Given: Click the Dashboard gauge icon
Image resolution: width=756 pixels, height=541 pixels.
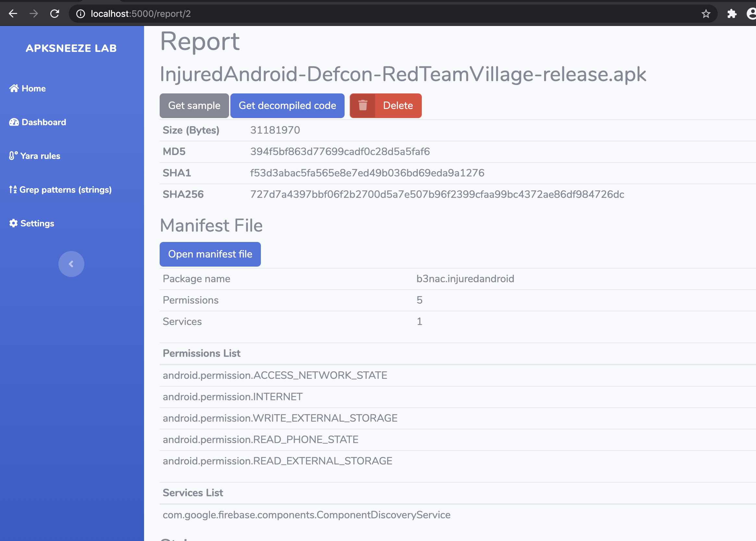Looking at the screenshot, I should click(x=14, y=122).
